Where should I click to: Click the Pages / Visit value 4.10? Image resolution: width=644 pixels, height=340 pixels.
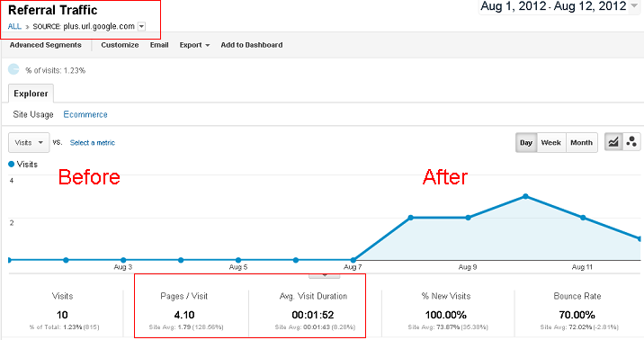click(x=184, y=315)
